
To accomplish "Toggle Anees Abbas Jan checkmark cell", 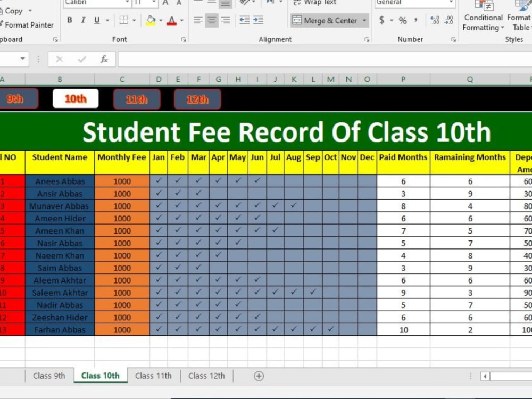I will [159, 181].
